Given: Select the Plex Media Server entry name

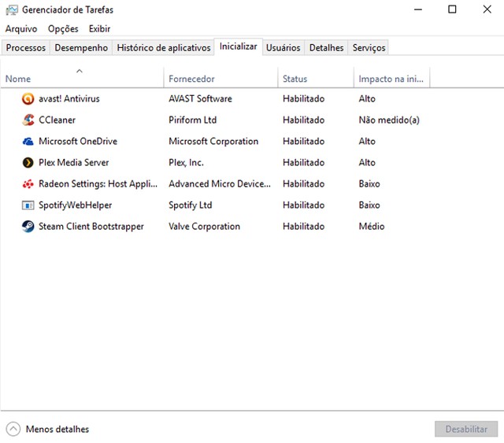Looking at the screenshot, I should (x=73, y=163).
